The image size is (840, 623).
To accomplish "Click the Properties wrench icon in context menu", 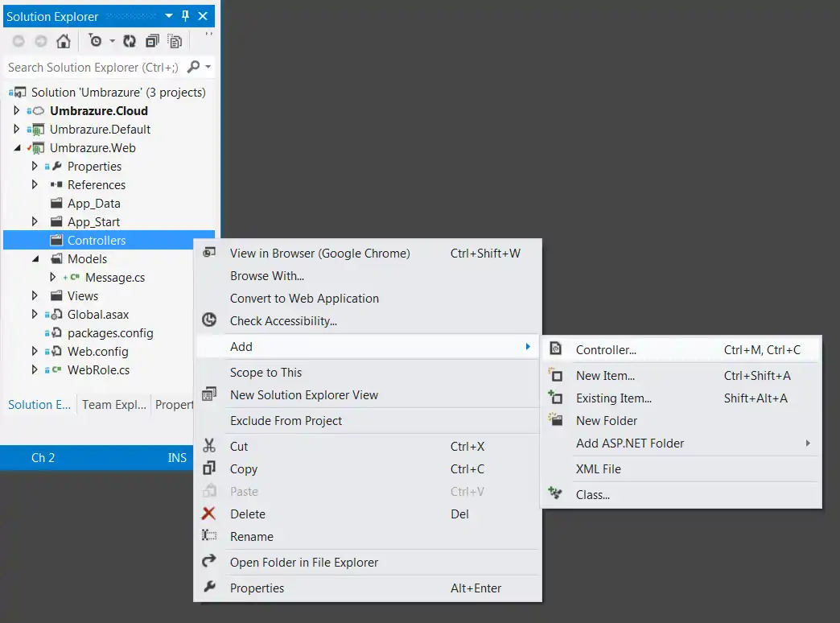I will click(209, 587).
